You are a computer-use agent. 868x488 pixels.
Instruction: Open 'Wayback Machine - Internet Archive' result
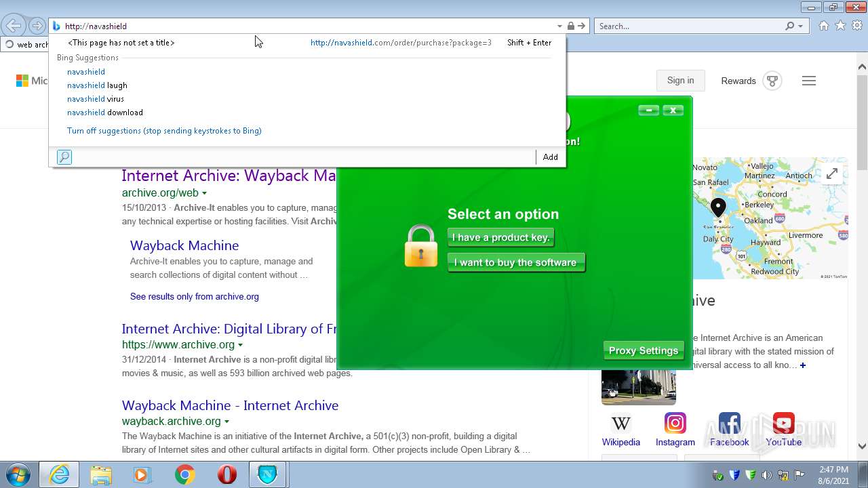[230, 405]
